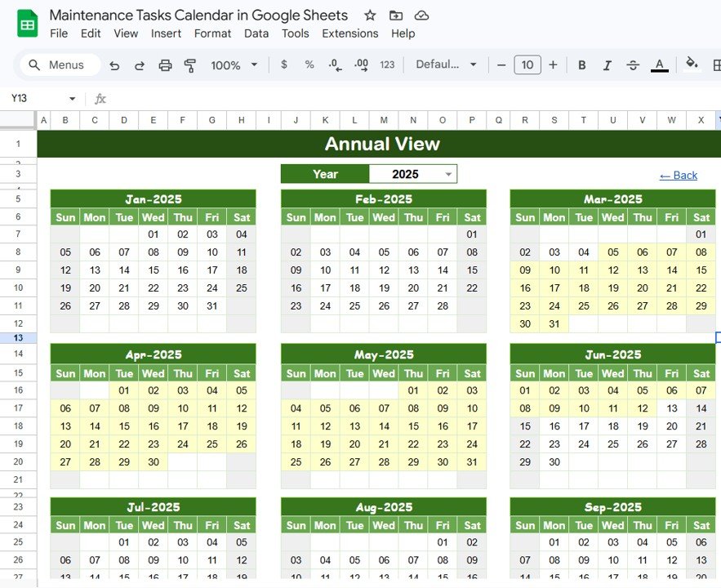Image resolution: width=721 pixels, height=588 pixels.
Task: Select date 31 in January 2025
Action: (212, 306)
